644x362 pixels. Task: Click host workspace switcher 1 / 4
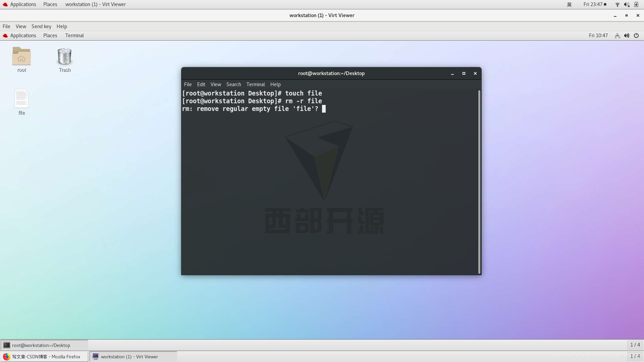click(x=635, y=356)
